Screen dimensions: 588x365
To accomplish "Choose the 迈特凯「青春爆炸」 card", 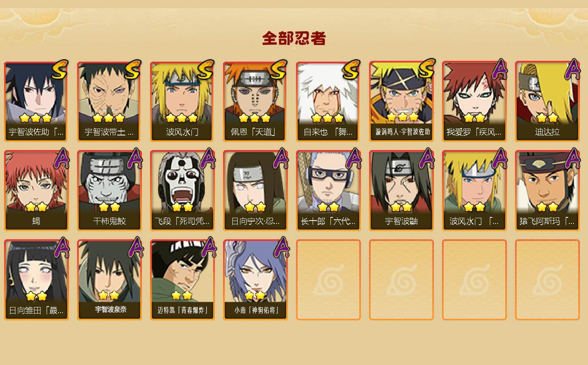I will pos(182,280).
